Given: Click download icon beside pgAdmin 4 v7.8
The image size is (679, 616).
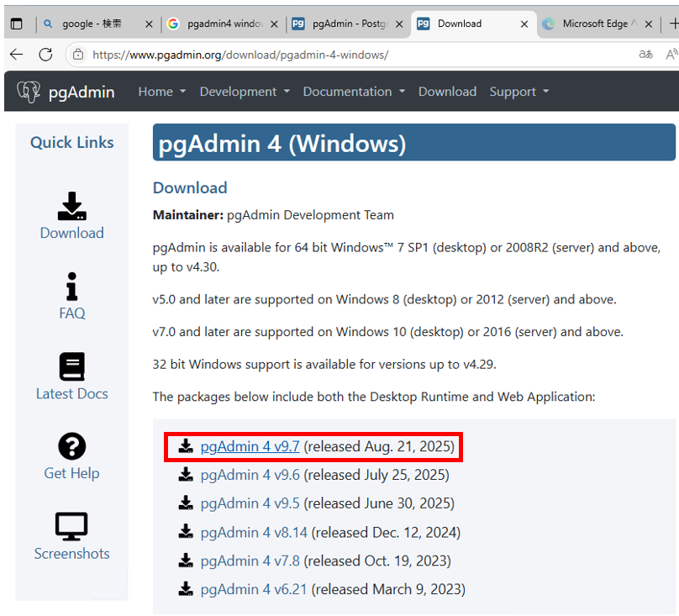Looking at the screenshot, I should click(x=186, y=561).
